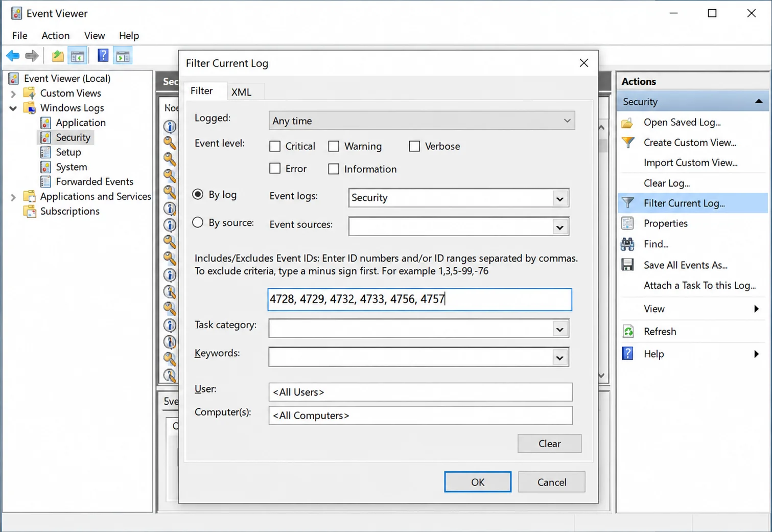This screenshot has width=772, height=532.
Task: Open the Action menu
Action: pos(56,35)
